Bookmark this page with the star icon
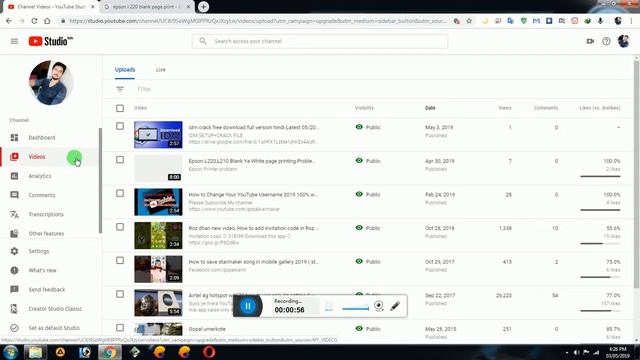This screenshot has height=360, width=640. point(469,21)
